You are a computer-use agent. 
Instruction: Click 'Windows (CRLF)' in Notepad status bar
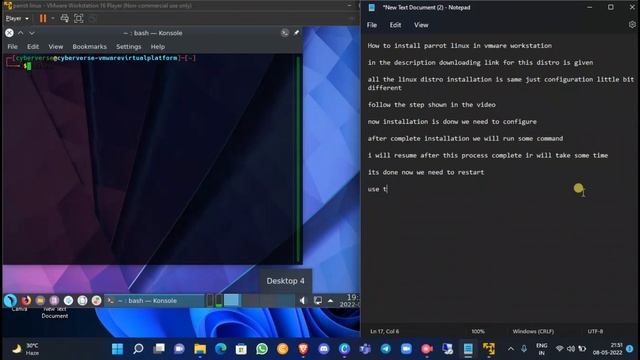click(x=533, y=331)
